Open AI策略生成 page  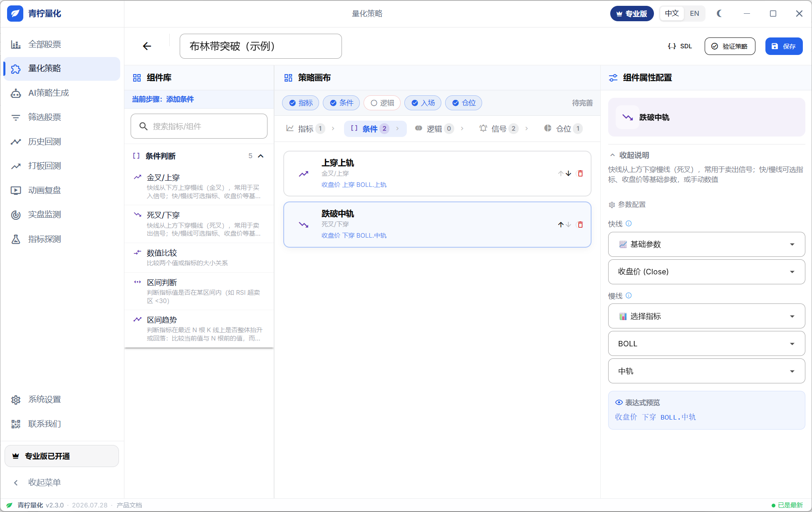(62, 93)
